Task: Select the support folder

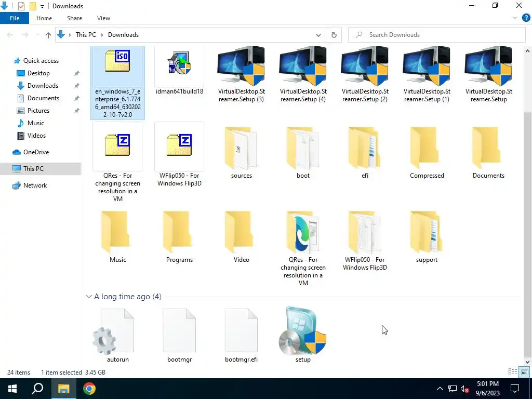Action: 427,237
